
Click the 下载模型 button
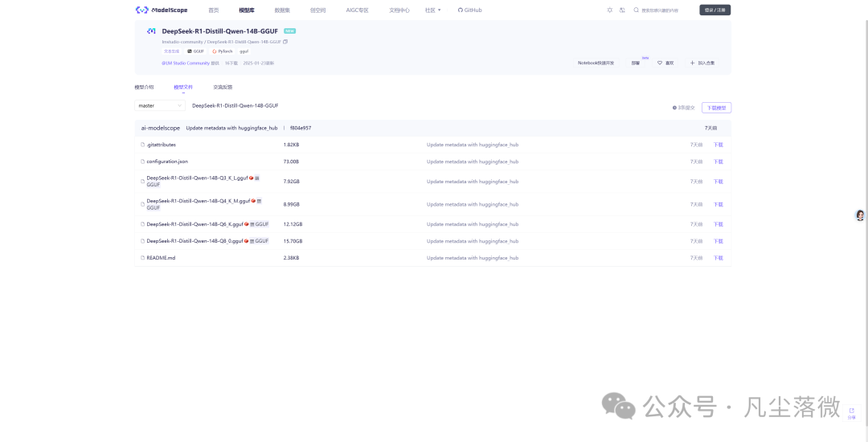[x=716, y=108]
